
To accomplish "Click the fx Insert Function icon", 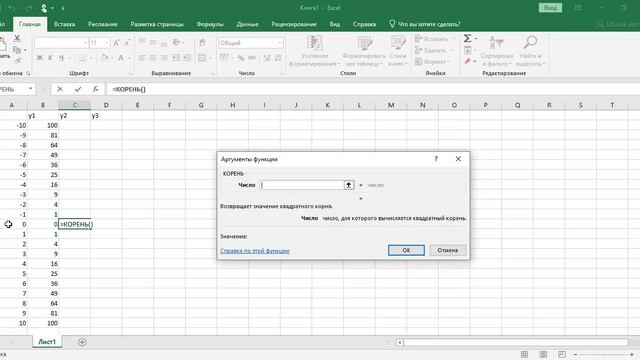I will pyautogui.click(x=95, y=89).
